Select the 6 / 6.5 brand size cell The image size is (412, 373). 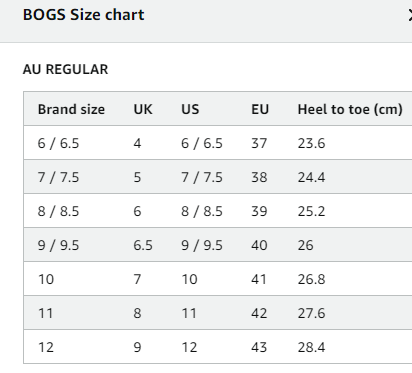click(x=58, y=143)
